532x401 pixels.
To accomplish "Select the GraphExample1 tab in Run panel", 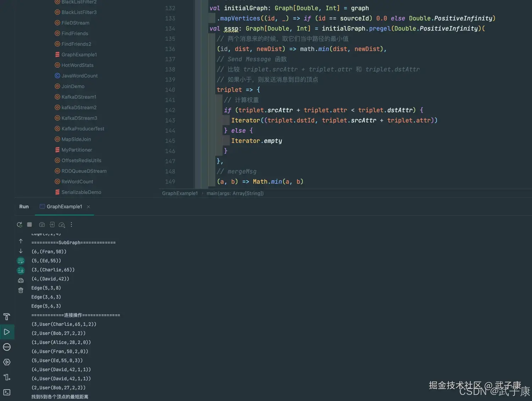I will (64, 207).
